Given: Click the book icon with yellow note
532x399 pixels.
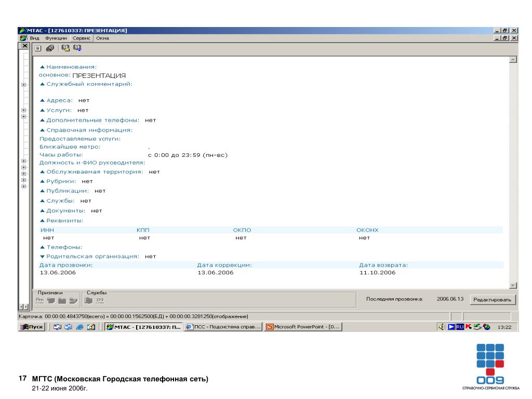Looking at the screenshot, I should coord(65,48).
